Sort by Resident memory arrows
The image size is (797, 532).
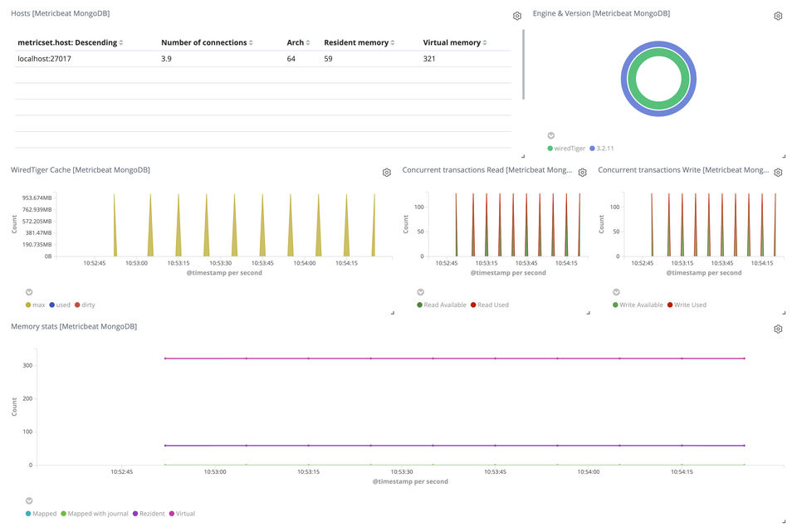(x=393, y=42)
